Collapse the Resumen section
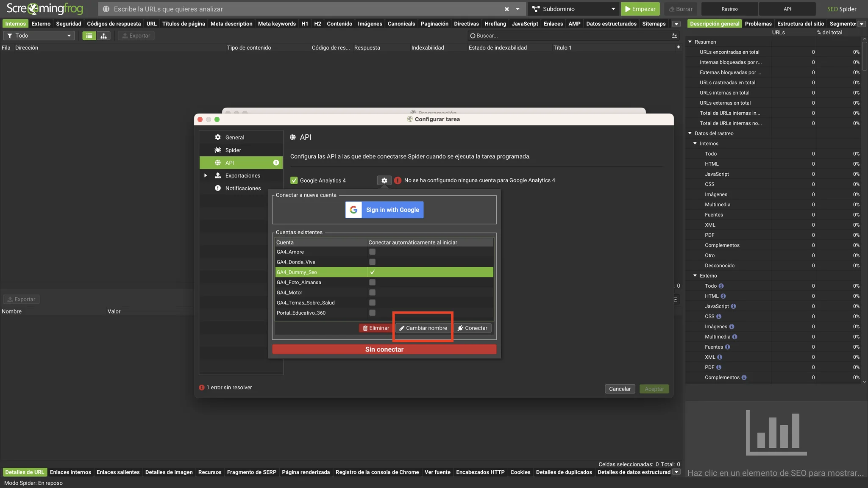 (690, 42)
